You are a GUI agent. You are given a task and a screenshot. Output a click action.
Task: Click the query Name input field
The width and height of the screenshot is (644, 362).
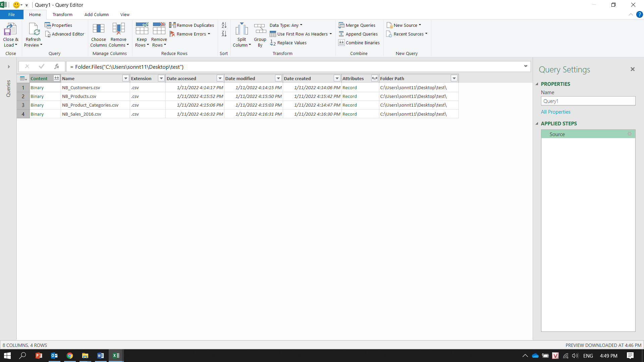coord(588,101)
